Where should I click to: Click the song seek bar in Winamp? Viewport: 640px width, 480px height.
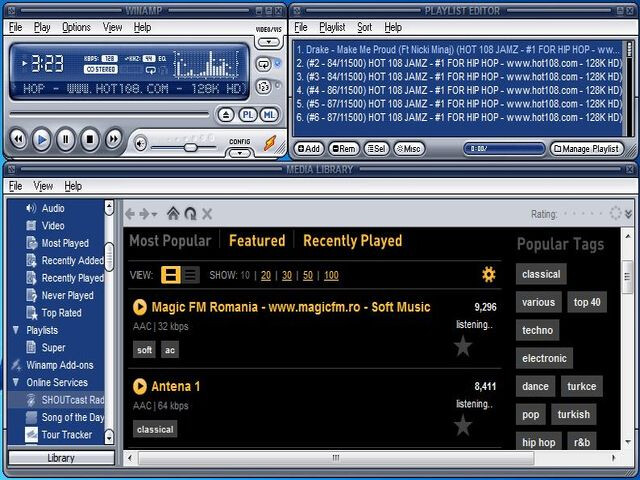(109, 115)
